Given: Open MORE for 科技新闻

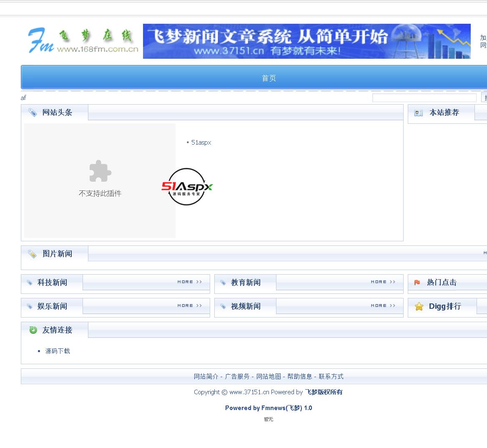Looking at the screenshot, I should [x=190, y=282].
